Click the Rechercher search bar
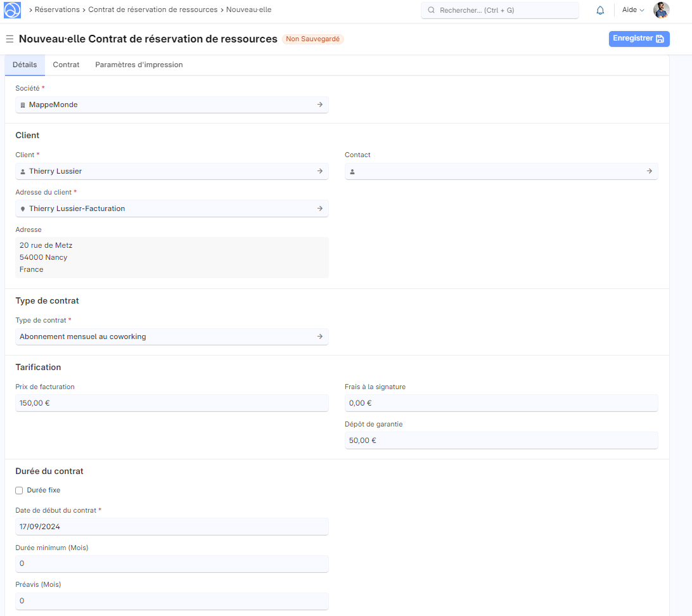 [500, 10]
